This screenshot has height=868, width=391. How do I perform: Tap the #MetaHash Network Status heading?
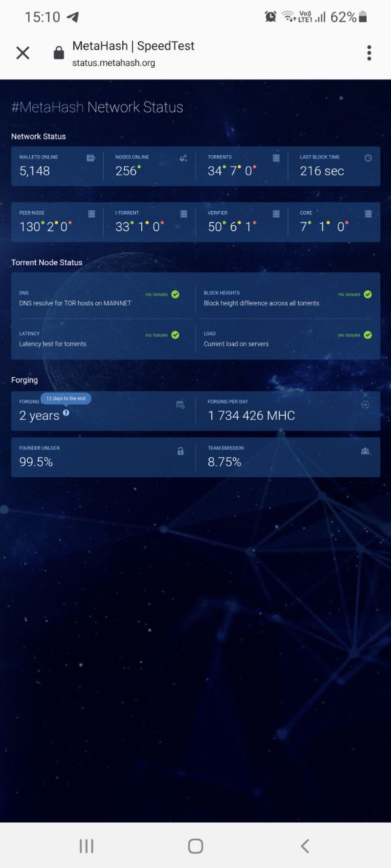(x=97, y=107)
